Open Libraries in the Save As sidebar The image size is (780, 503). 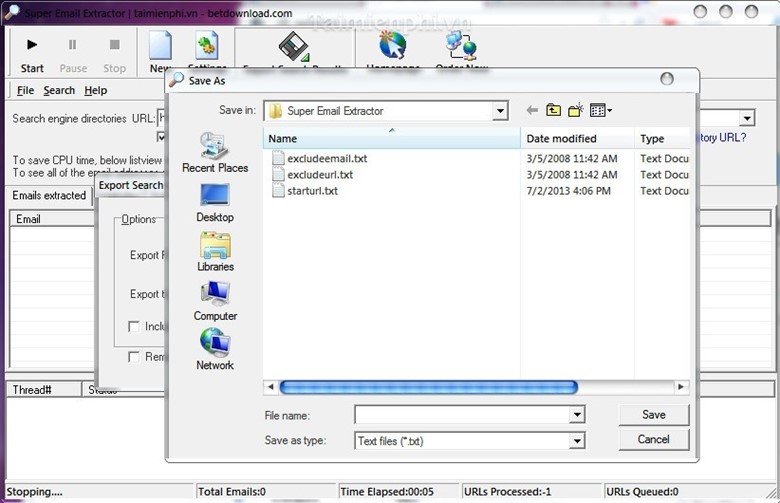215,252
